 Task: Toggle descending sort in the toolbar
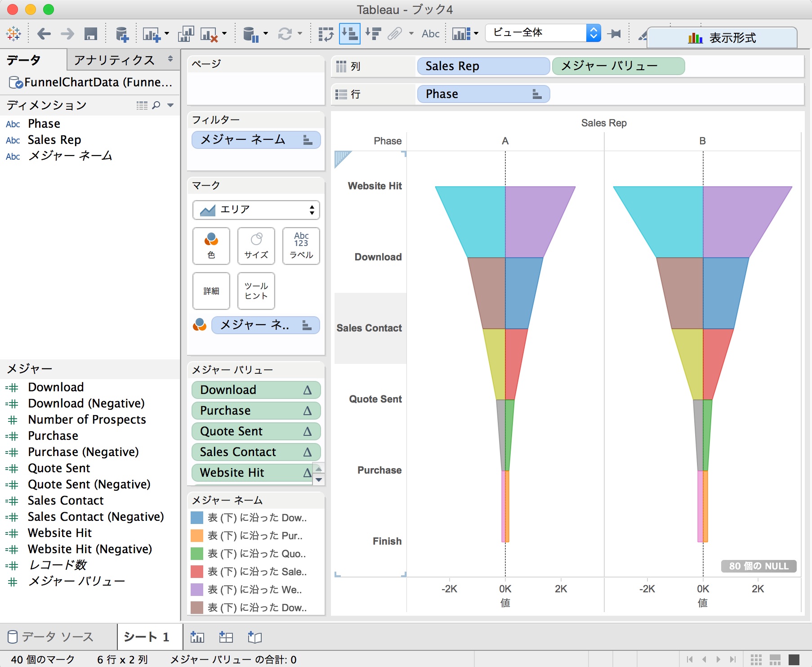point(373,33)
